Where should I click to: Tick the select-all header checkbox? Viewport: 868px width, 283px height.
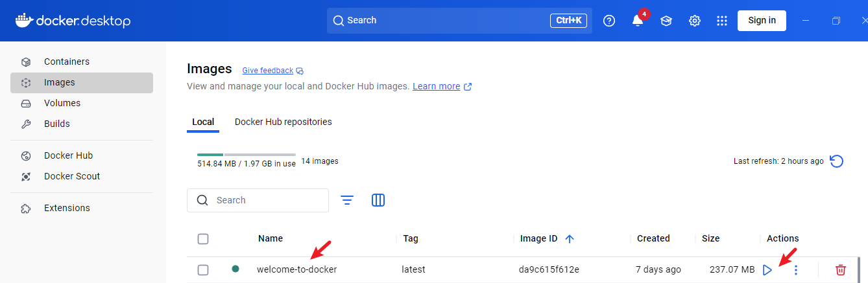click(203, 239)
